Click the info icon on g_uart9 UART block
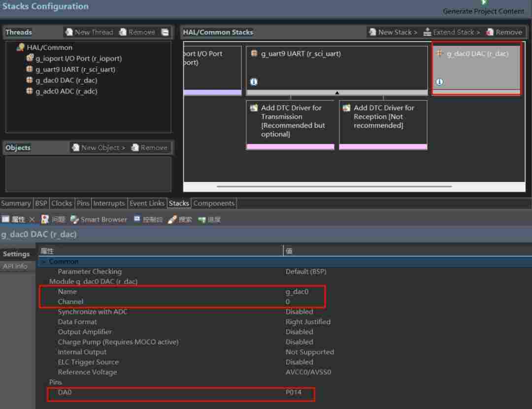532x409 pixels. [254, 82]
